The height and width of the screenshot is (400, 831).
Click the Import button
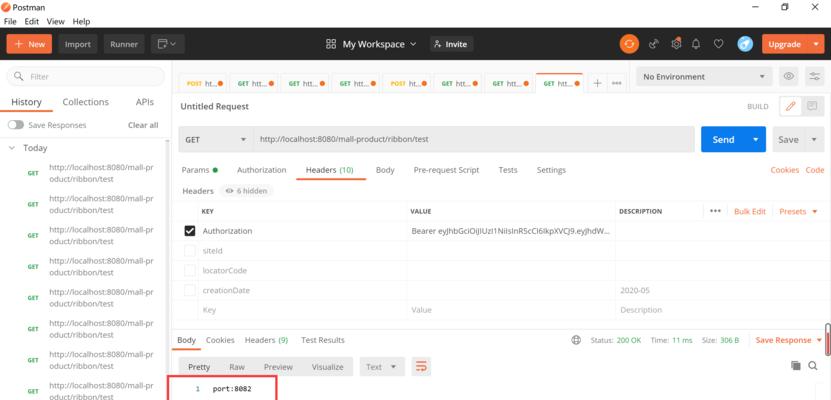click(78, 44)
